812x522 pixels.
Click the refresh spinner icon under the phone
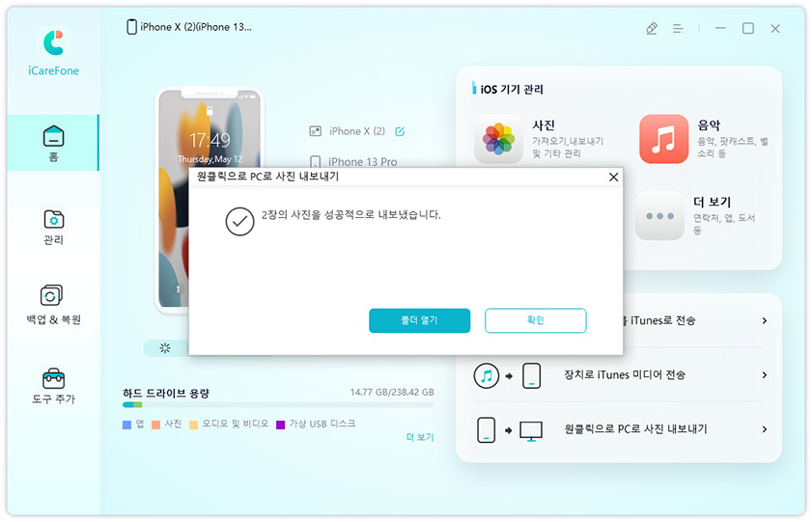[165, 347]
